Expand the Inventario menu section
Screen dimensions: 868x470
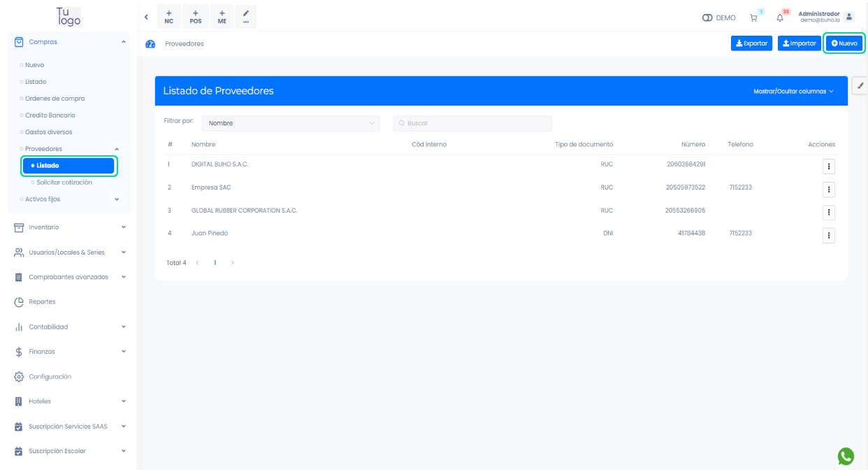pyautogui.click(x=68, y=227)
